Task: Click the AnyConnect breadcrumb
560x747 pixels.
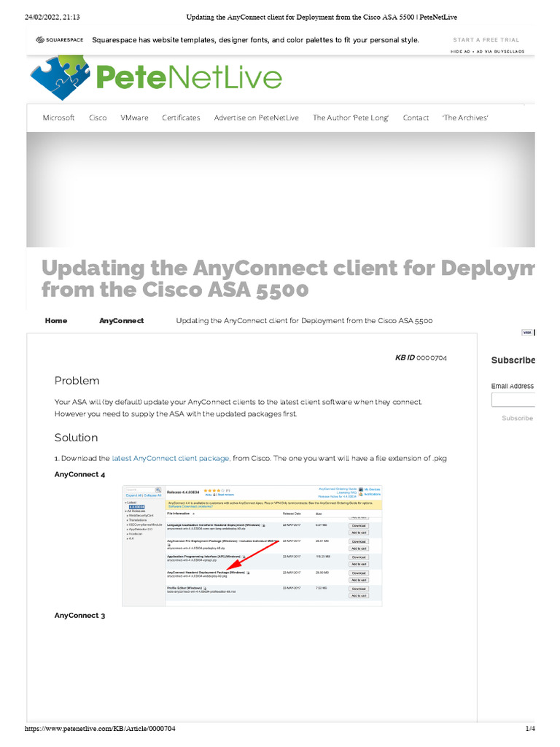Action: (x=122, y=321)
